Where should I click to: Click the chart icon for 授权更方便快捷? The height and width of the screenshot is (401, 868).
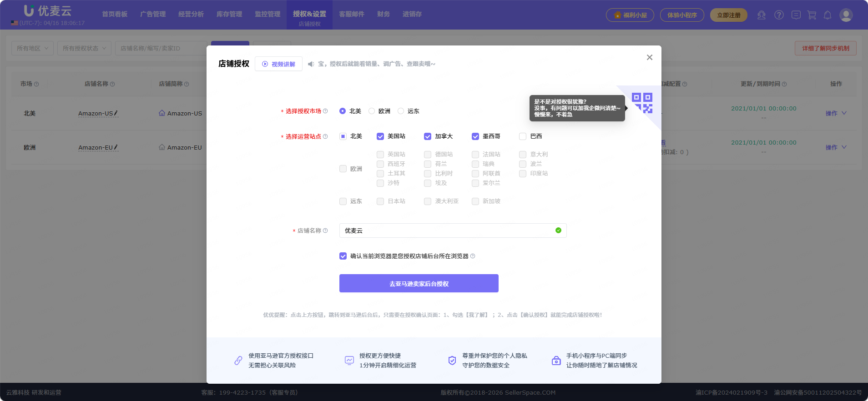tap(349, 361)
